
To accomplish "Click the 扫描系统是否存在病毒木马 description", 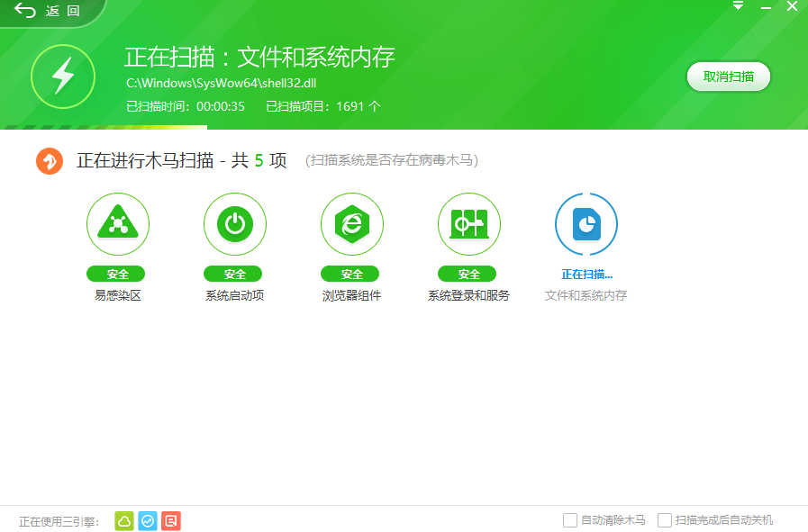I will point(392,161).
